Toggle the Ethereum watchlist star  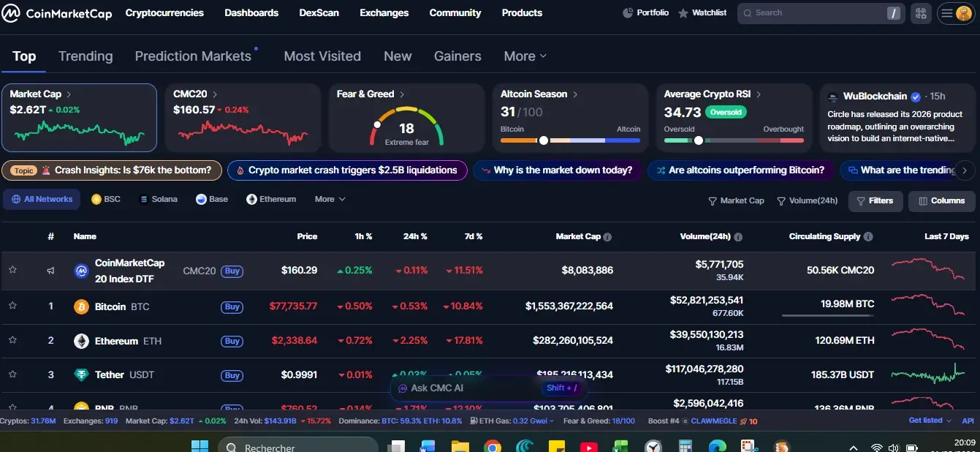tap(12, 340)
